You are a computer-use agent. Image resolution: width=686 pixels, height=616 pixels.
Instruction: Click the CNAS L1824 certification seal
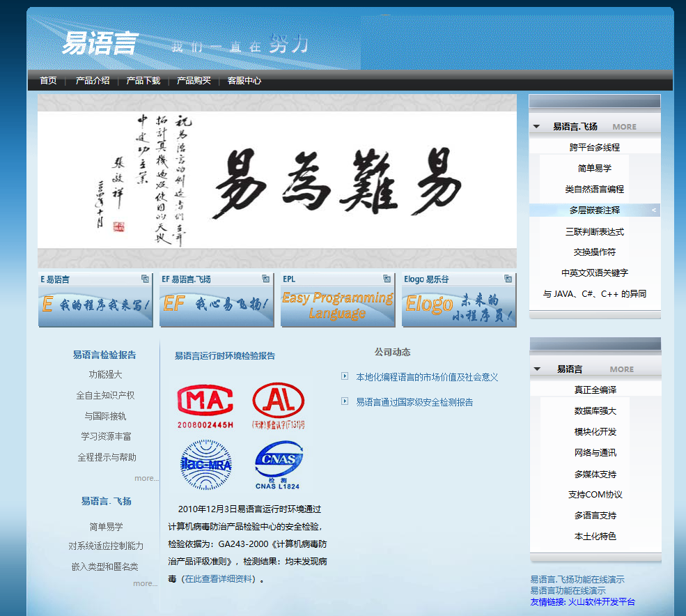278,461
